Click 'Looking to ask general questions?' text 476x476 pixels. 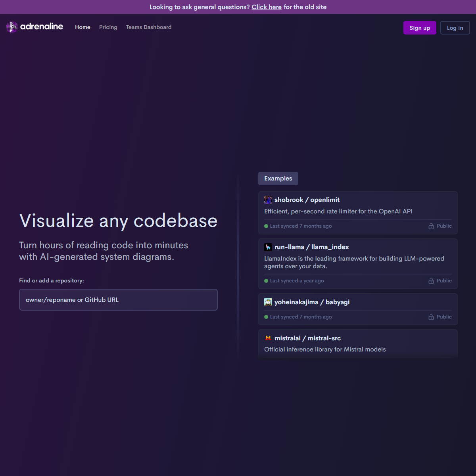pyautogui.click(x=200, y=7)
